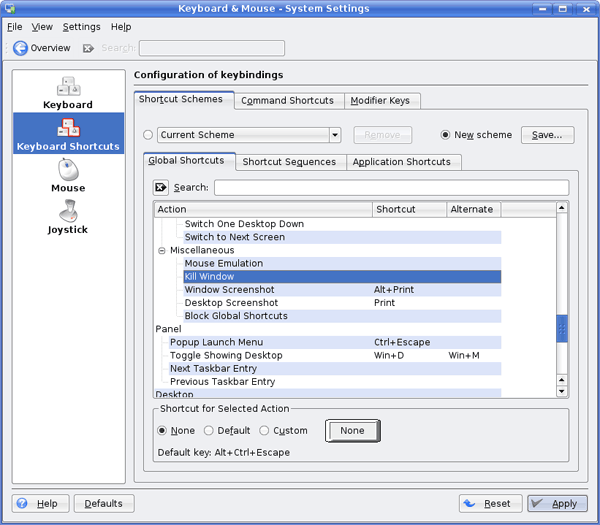Click the Save... scheme button
The image size is (600, 525).
(x=547, y=135)
